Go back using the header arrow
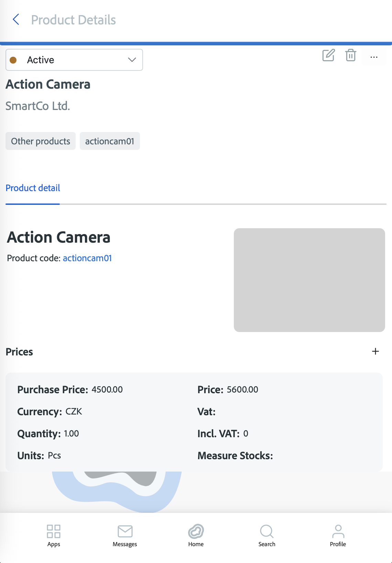The width and height of the screenshot is (392, 563). point(16,20)
